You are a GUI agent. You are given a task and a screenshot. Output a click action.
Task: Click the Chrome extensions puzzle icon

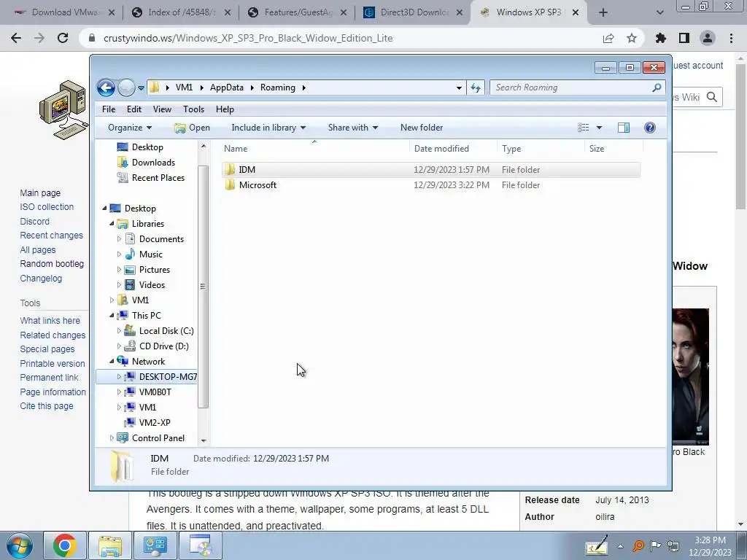[661, 38]
